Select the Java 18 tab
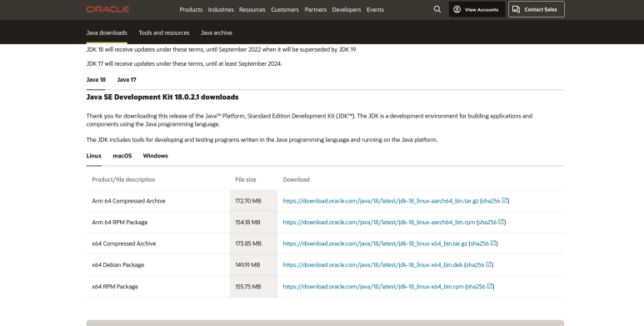The height and width of the screenshot is (326, 644). (96, 80)
